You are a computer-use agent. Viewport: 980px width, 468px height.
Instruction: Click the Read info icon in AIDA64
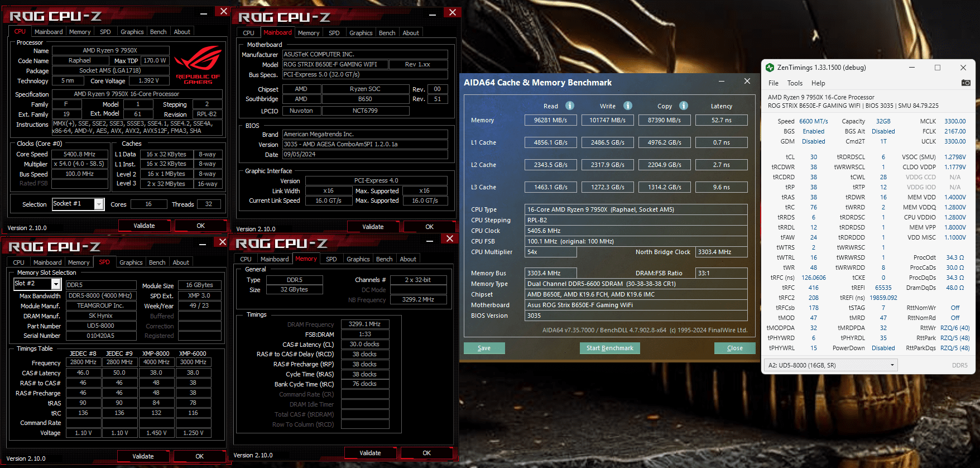[570, 106]
